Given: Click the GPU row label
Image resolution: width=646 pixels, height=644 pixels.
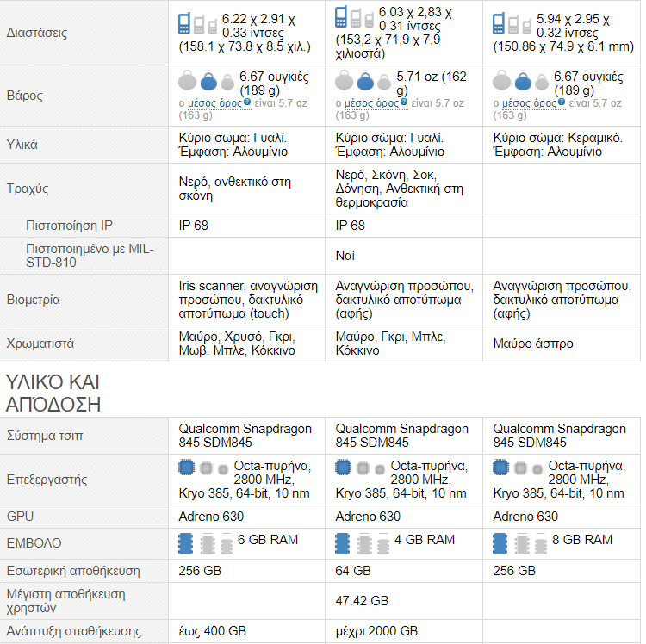Looking at the screenshot, I should click(x=20, y=517).
